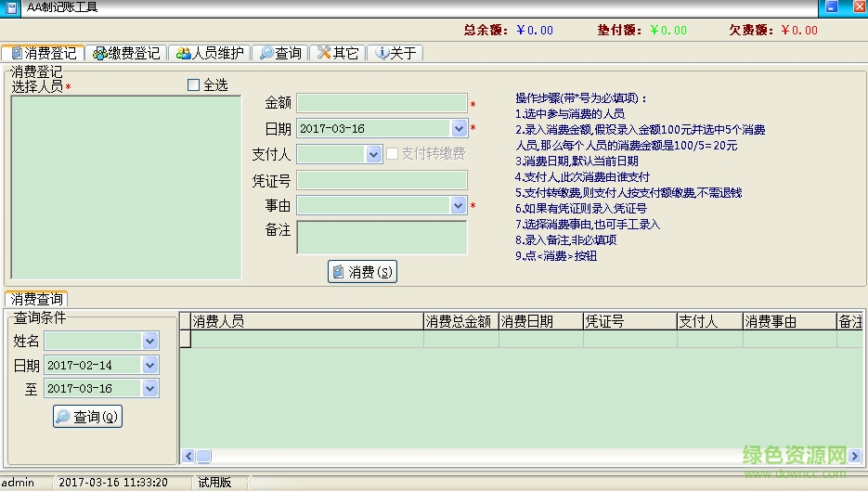Switch to the 查询 tab

pos(280,53)
